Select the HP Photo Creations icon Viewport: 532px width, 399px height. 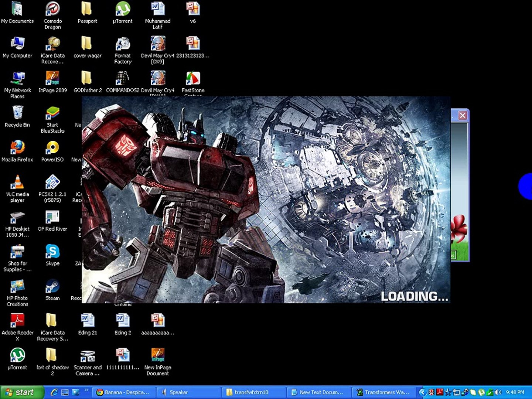pyautogui.click(x=17, y=293)
